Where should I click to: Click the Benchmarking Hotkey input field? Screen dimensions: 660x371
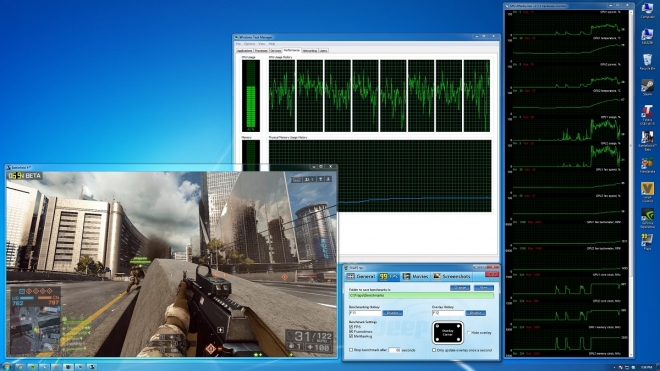(x=365, y=313)
